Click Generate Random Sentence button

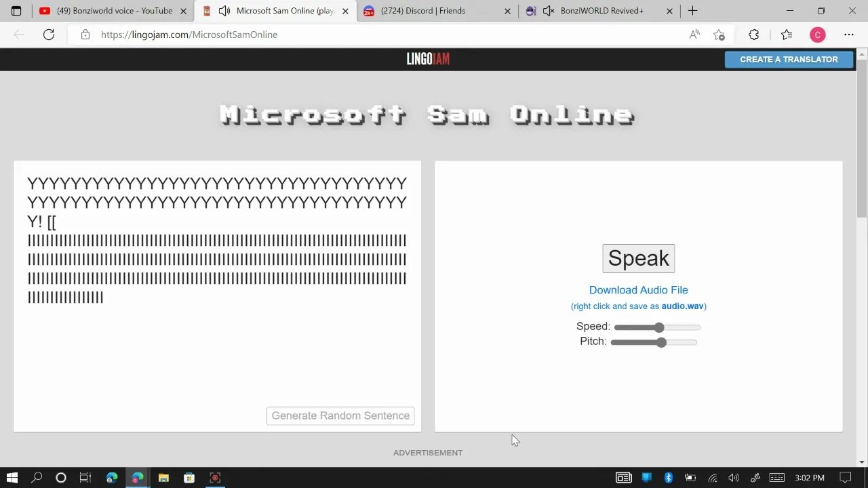tap(340, 415)
